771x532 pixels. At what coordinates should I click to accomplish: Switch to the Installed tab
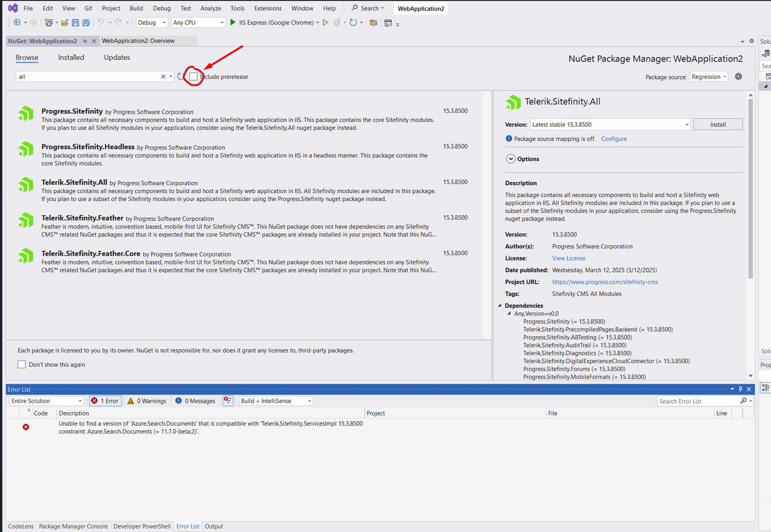(71, 57)
